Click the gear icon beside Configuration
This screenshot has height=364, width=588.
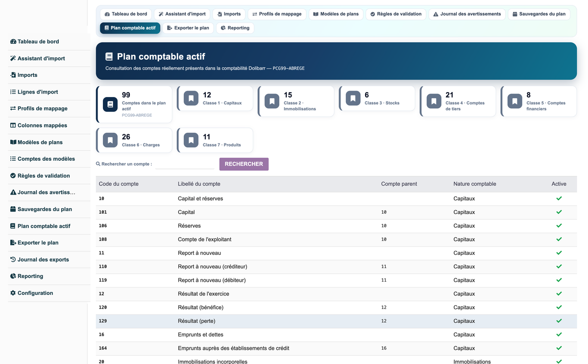(x=13, y=293)
